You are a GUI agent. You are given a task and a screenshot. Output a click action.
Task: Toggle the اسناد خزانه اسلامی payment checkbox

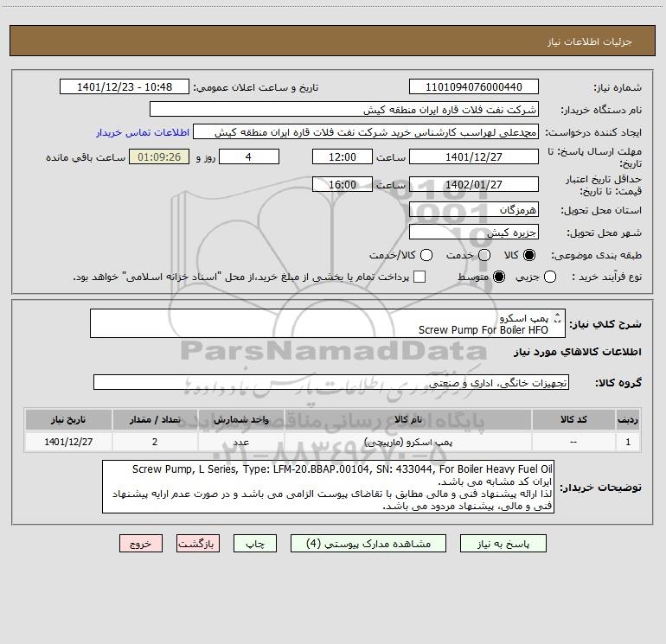[419, 277]
